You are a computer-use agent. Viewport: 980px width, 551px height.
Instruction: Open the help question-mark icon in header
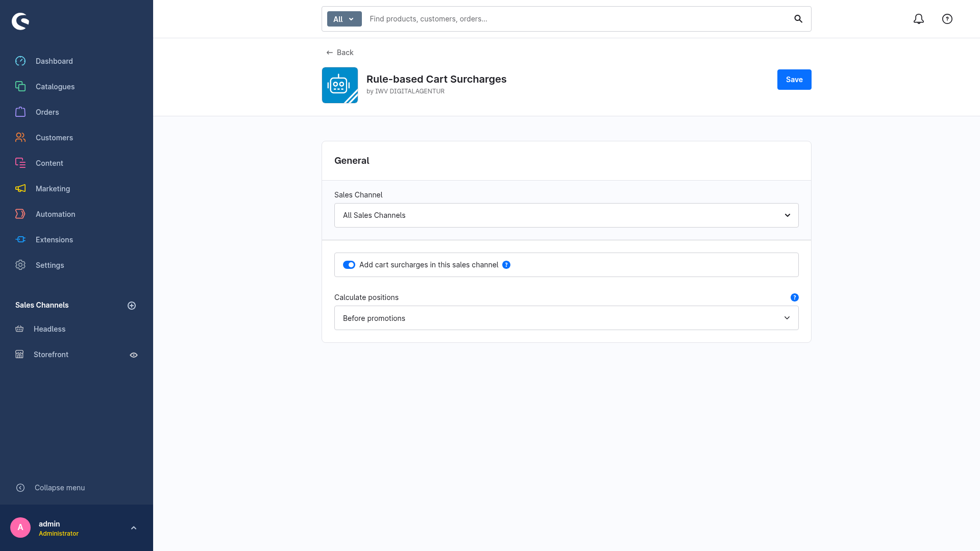tap(947, 19)
